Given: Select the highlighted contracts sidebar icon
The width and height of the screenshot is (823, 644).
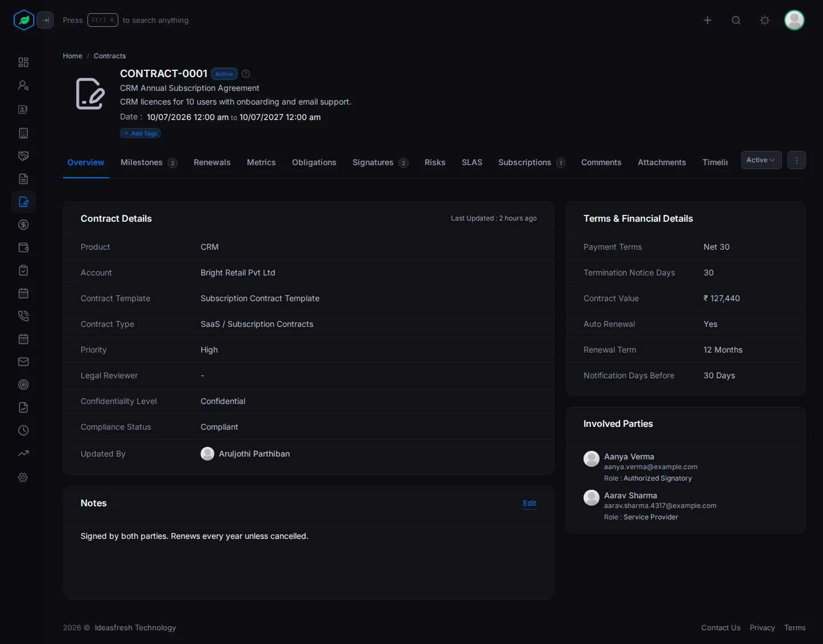Looking at the screenshot, I should (23, 202).
